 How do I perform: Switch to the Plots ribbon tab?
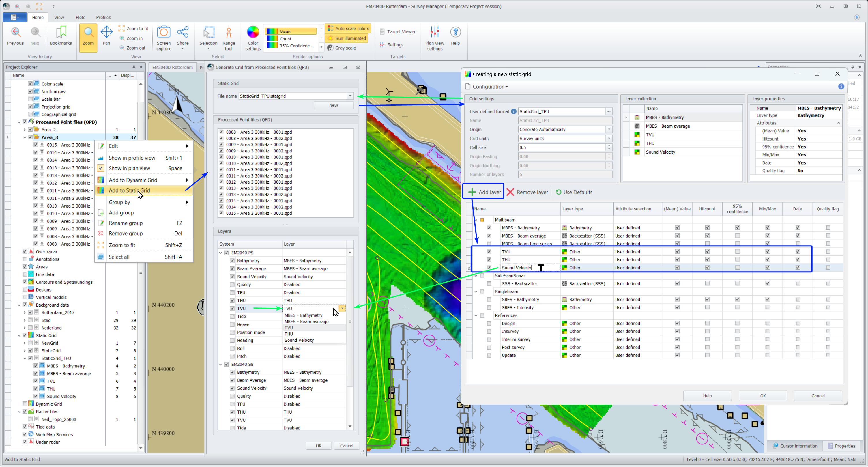(80, 18)
